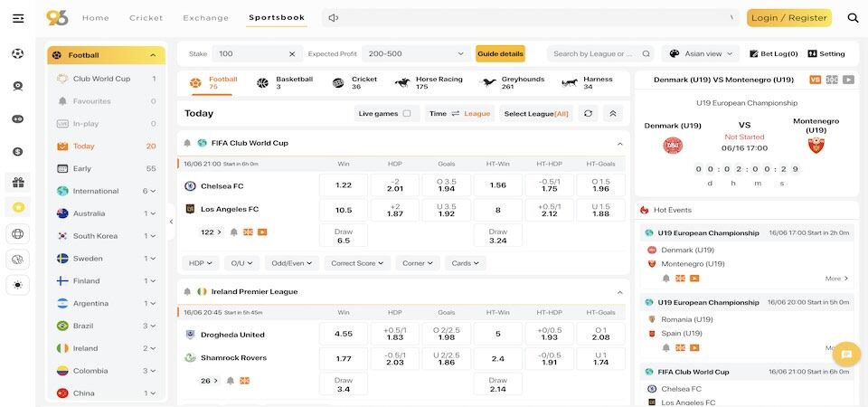Click the search magnifier icon in header

coord(853,18)
